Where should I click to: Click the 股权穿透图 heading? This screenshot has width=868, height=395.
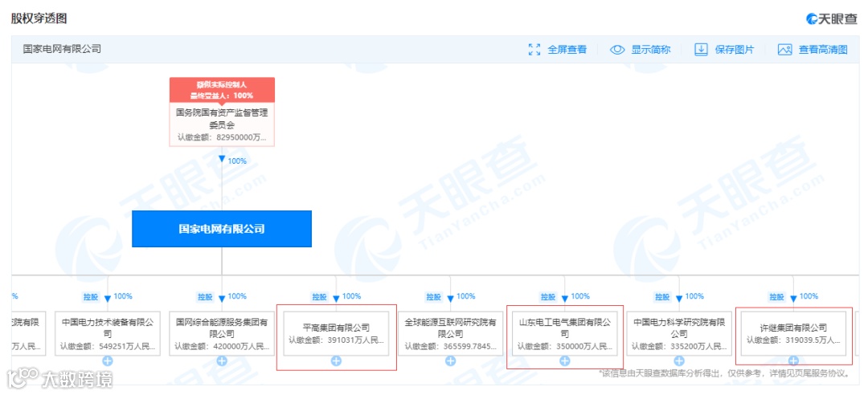[39, 18]
